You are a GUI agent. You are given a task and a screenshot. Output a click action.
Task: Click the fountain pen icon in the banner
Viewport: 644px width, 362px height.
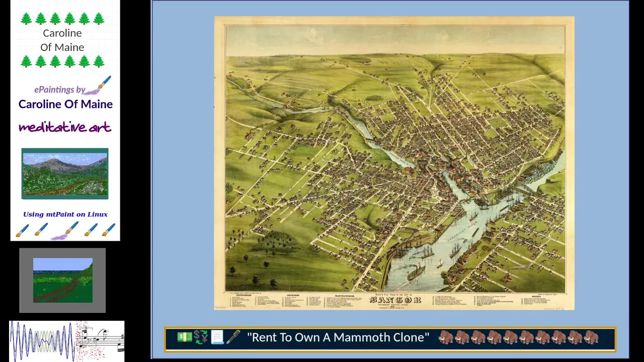tap(233, 337)
